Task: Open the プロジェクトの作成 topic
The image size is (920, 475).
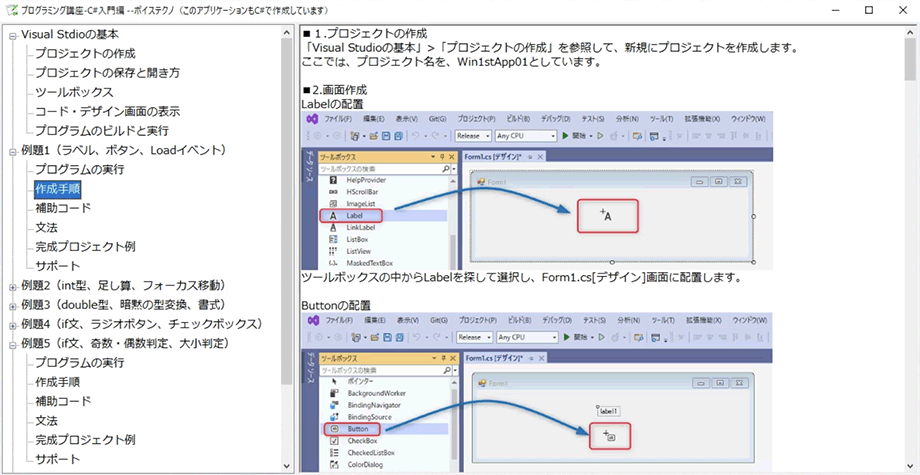Action: 85,54
